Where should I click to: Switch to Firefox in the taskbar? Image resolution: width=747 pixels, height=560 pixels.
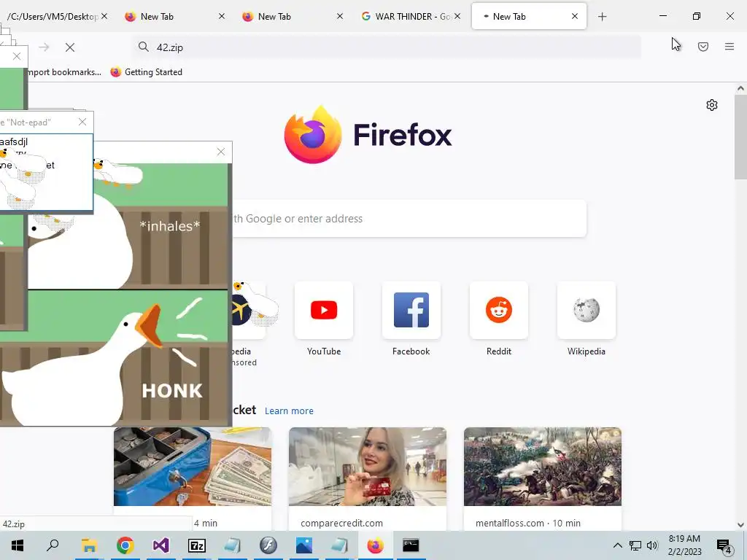(x=376, y=545)
